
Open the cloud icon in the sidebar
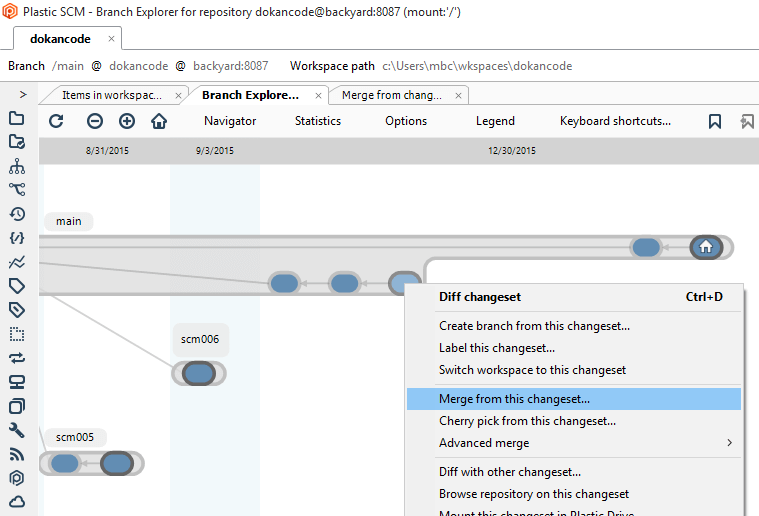(17, 502)
